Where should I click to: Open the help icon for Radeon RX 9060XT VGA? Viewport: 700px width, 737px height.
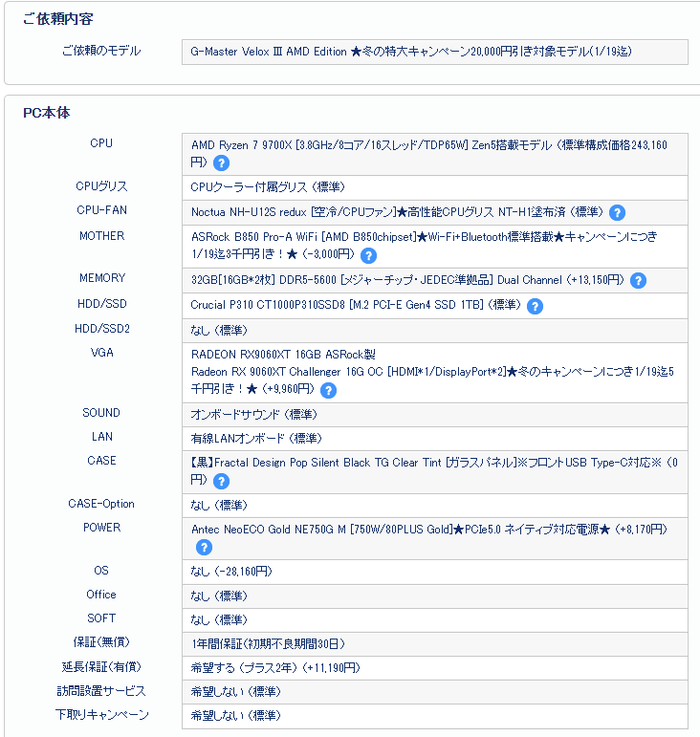coord(328,390)
